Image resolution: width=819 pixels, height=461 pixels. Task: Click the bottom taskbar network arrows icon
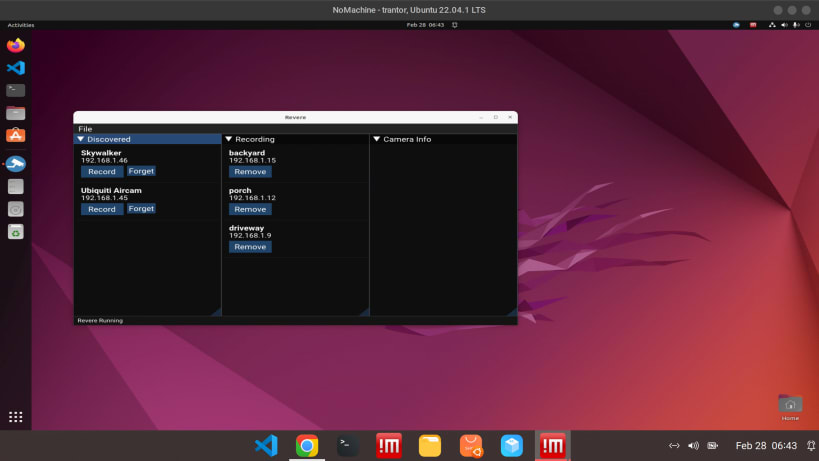click(x=674, y=445)
